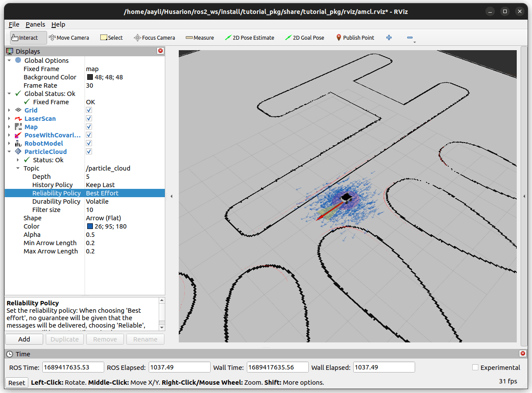
Task: Open the Reliability Policy Best Effort dropdown
Action: pos(125,193)
